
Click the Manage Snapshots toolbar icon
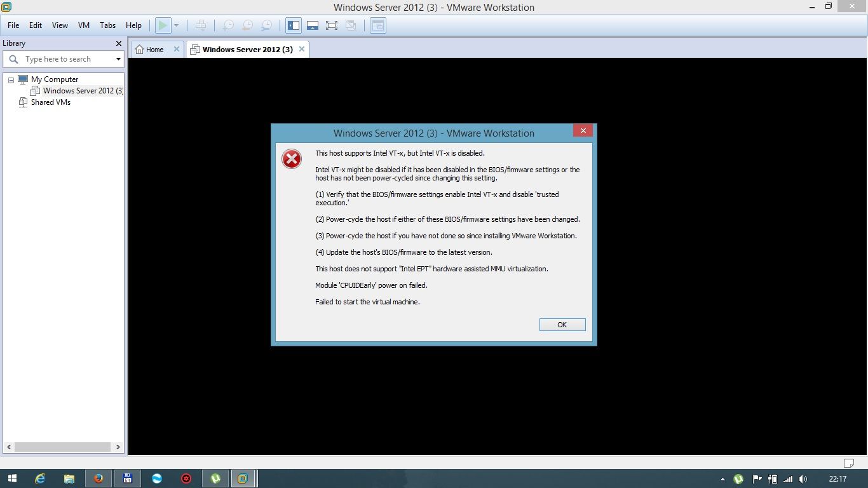tap(267, 25)
